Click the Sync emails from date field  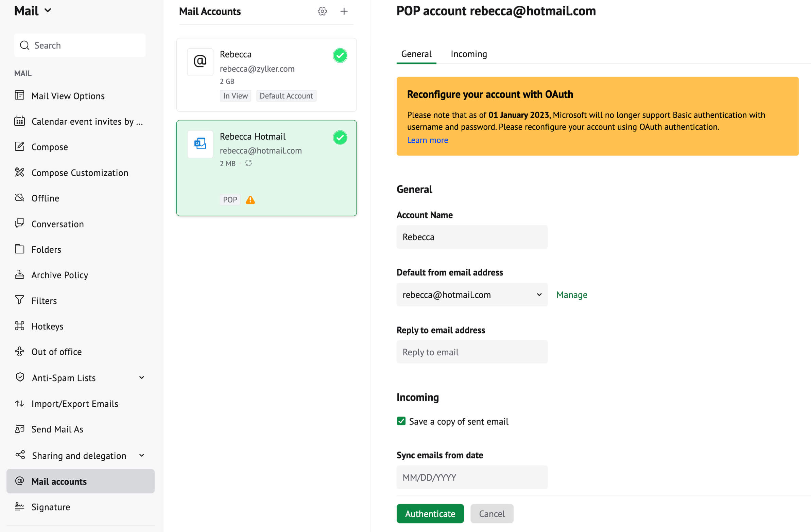tap(472, 477)
